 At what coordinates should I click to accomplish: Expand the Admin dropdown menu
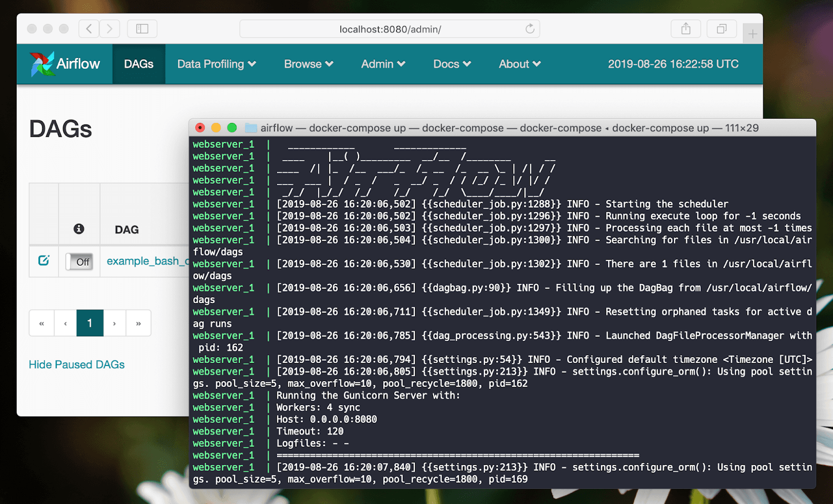(x=383, y=64)
